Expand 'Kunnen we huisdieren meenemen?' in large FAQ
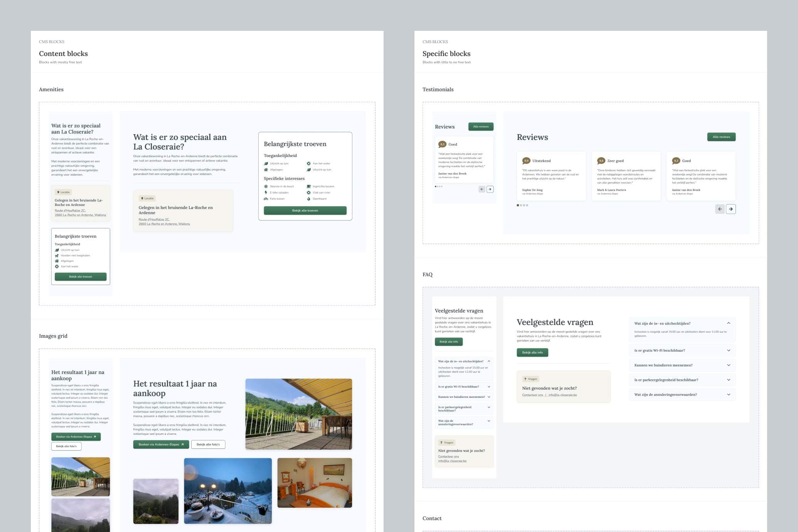 point(728,365)
